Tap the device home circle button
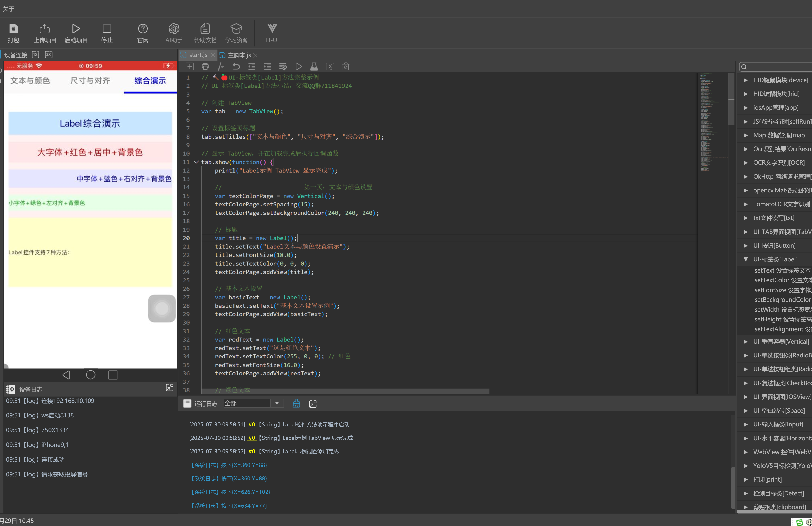The height and width of the screenshot is (526, 812). (90, 375)
